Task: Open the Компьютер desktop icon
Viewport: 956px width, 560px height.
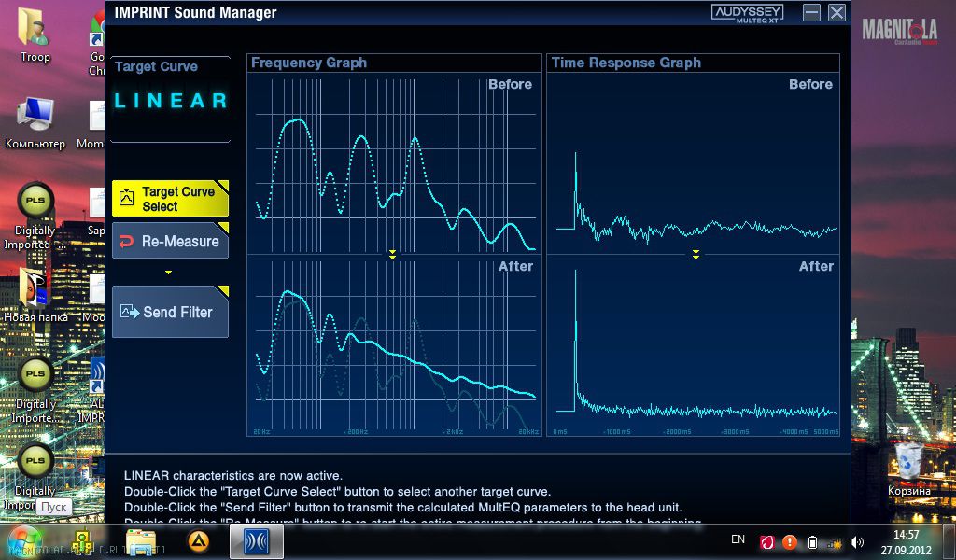Action: point(35,119)
